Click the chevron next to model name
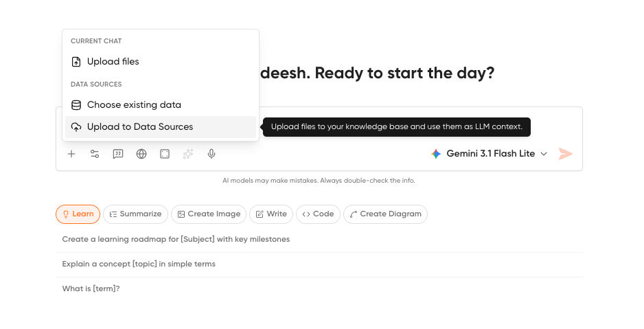Screen dimensions: 644x329 [544, 154]
